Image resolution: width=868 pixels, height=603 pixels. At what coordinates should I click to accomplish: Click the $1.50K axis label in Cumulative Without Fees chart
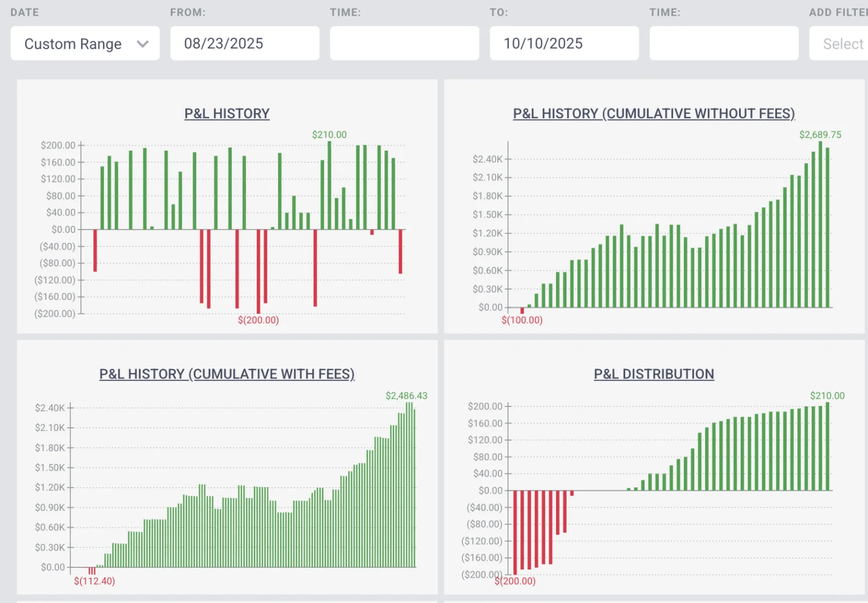click(487, 215)
